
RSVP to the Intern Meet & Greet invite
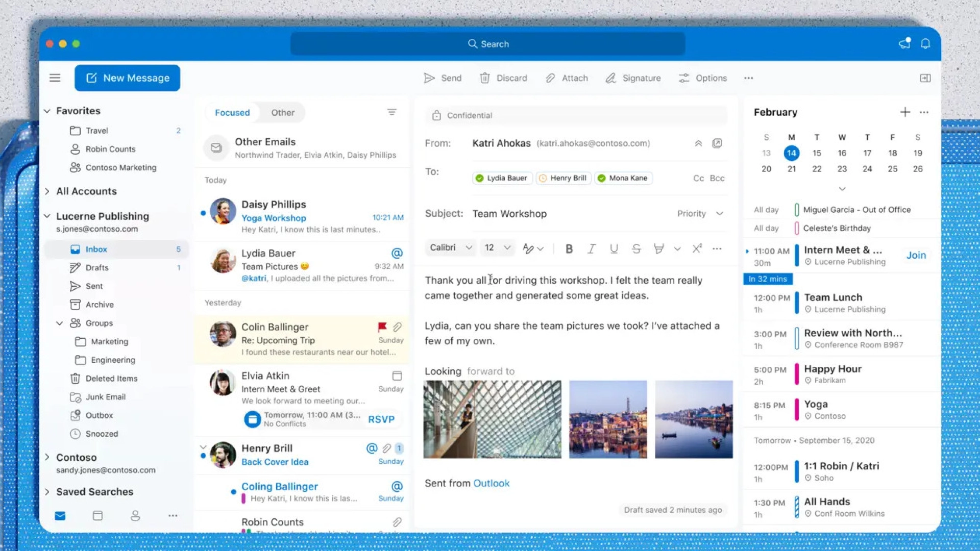coord(382,419)
